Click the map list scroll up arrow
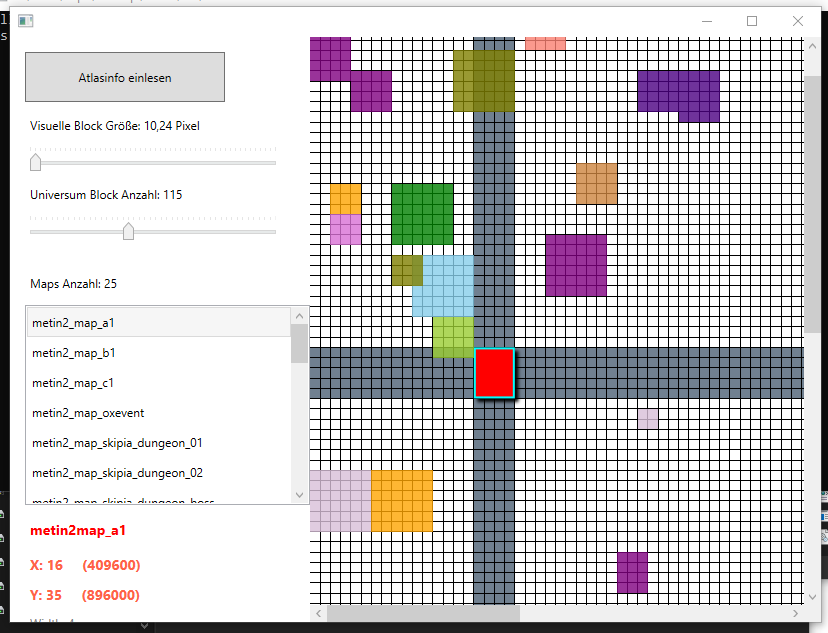This screenshot has width=828, height=633. click(x=299, y=316)
